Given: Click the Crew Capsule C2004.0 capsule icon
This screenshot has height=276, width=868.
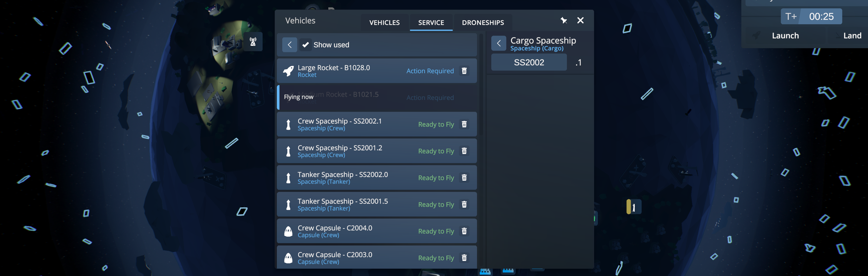Looking at the screenshot, I should [x=288, y=231].
